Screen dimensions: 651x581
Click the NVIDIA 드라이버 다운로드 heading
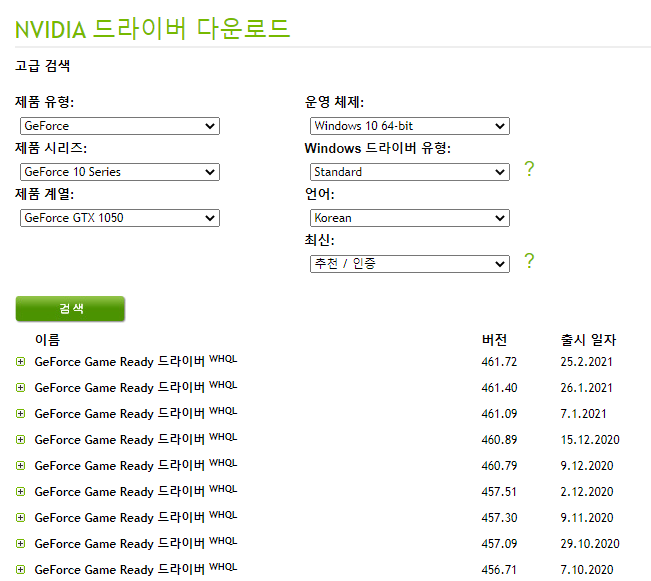tap(152, 29)
